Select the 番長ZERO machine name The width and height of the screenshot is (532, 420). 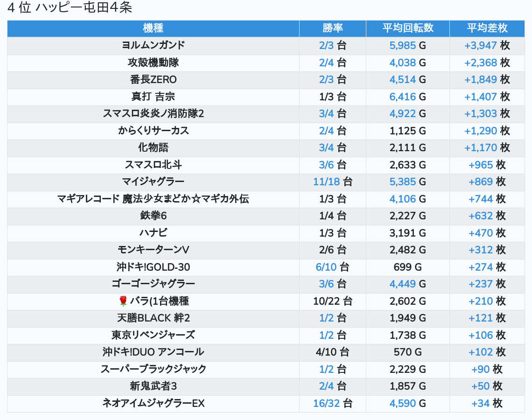click(x=153, y=79)
